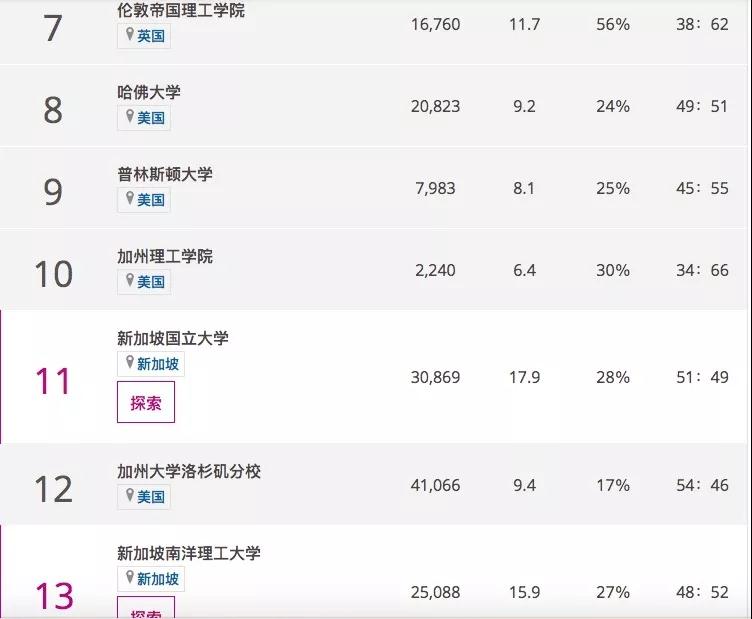Viewport: 752px width, 619px height.
Task: Click the location pin under 加州理工学院
Action: click(129, 281)
